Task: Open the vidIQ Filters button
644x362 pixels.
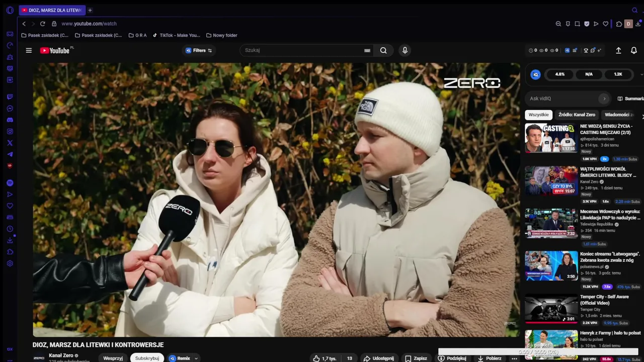Action: pyautogui.click(x=199, y=50)
